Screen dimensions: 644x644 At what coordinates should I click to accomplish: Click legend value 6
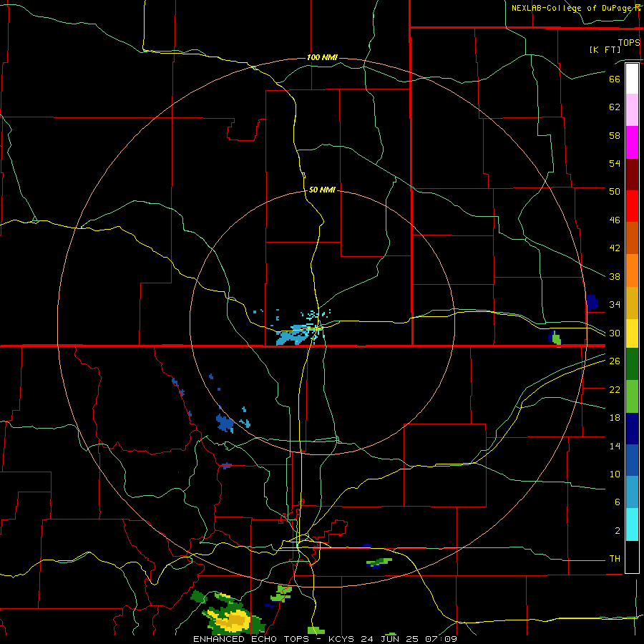pyautogui.click(x=618, y=502)
